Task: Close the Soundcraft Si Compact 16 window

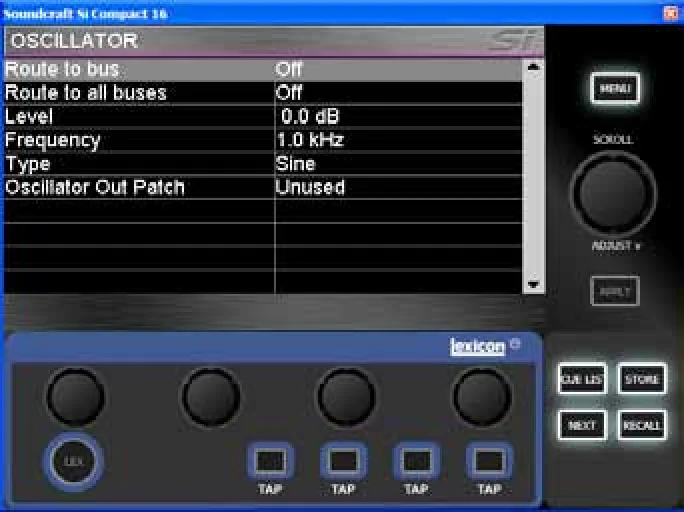Action: point(670,13)
